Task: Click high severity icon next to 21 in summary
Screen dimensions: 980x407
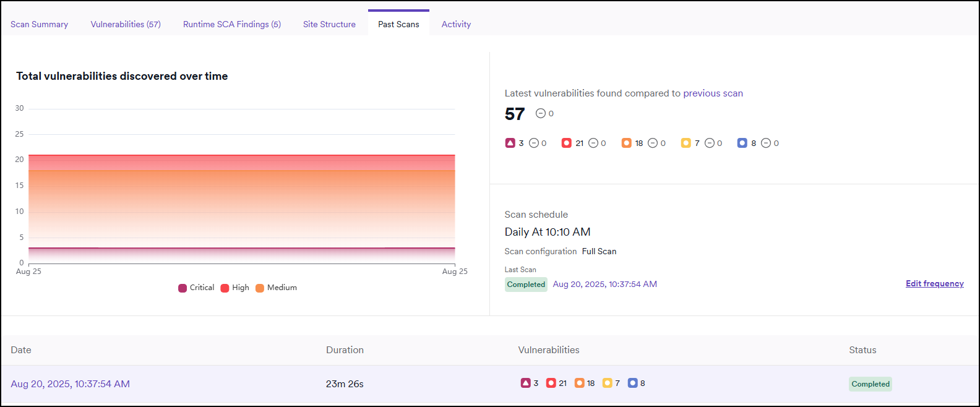Action: tap(566, 143)
